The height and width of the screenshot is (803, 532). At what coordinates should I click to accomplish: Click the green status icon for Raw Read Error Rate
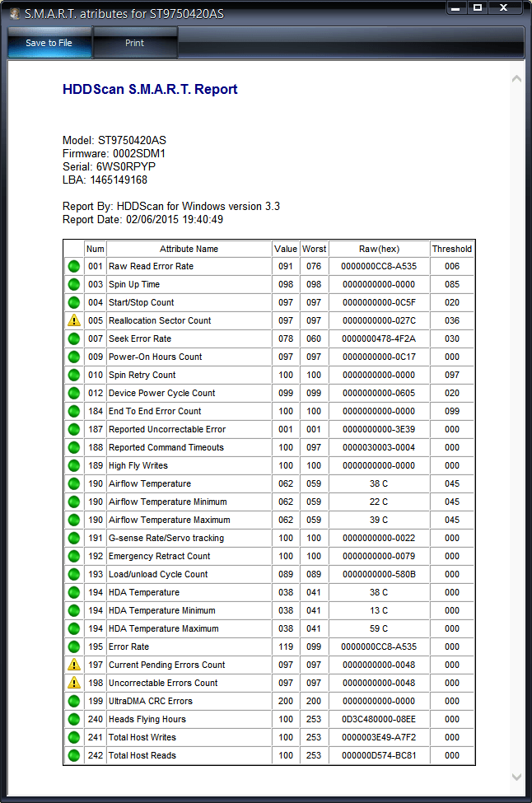(74, 266)
